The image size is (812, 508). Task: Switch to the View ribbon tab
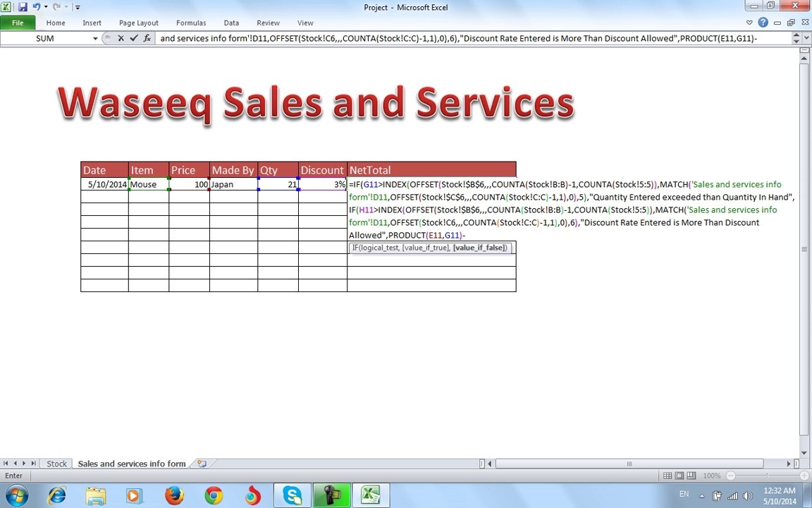tap(305, 23)
